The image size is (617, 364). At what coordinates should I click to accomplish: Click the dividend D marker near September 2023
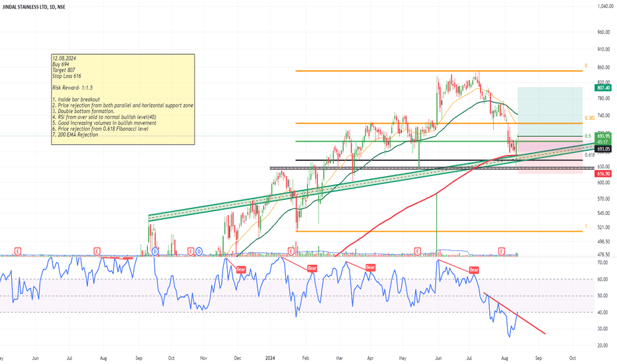pos(155,251)
